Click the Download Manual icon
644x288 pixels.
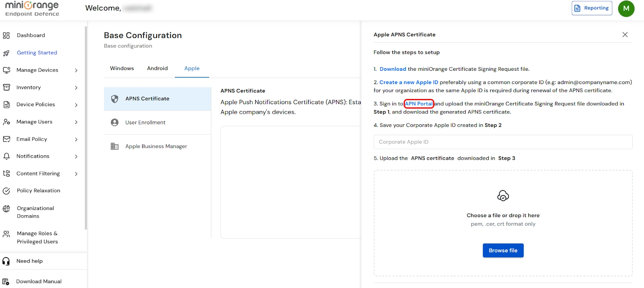tap(6, 282)
